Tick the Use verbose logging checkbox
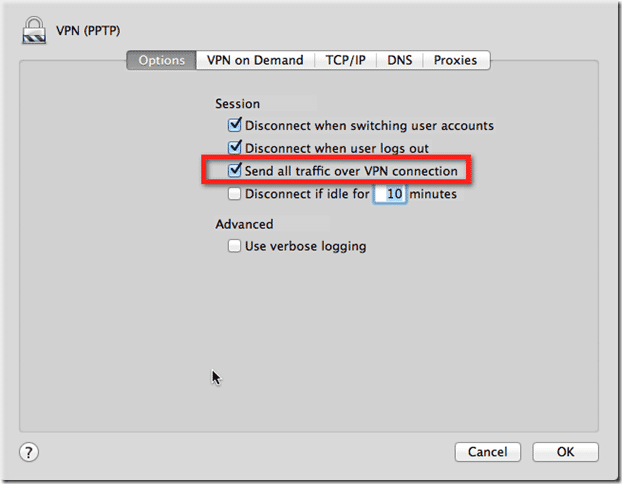This screenshot has width=622, height=484. [234, 246]
